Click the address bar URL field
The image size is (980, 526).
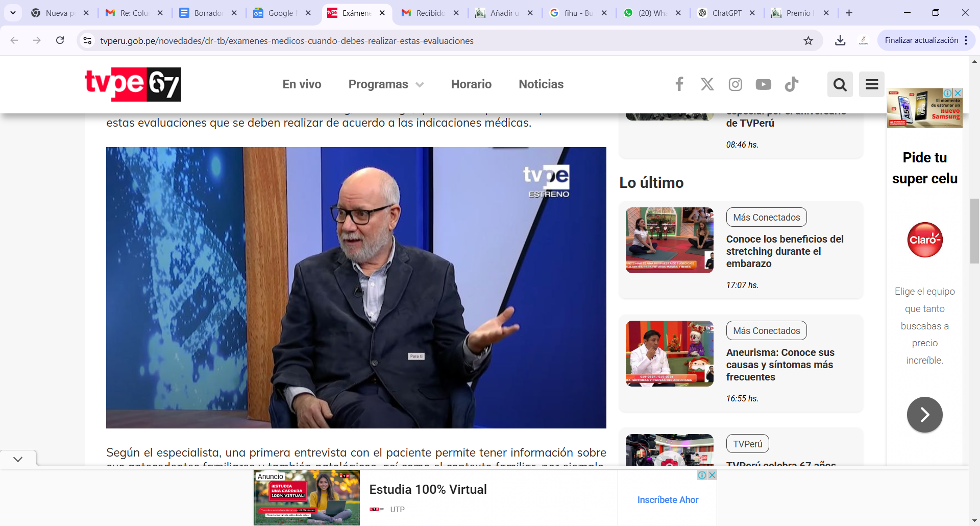click(x=449, y=40)
